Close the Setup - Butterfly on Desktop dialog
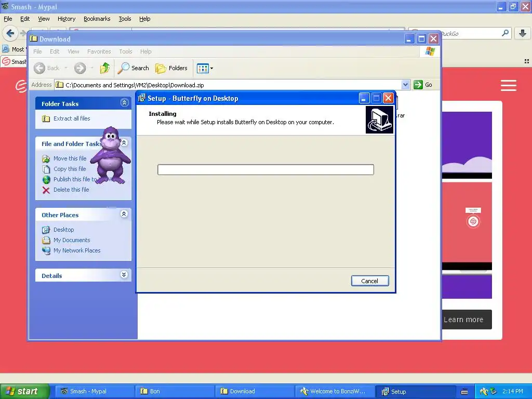The height and width of the screenshot is (399, 532). [x=388, y=98]
